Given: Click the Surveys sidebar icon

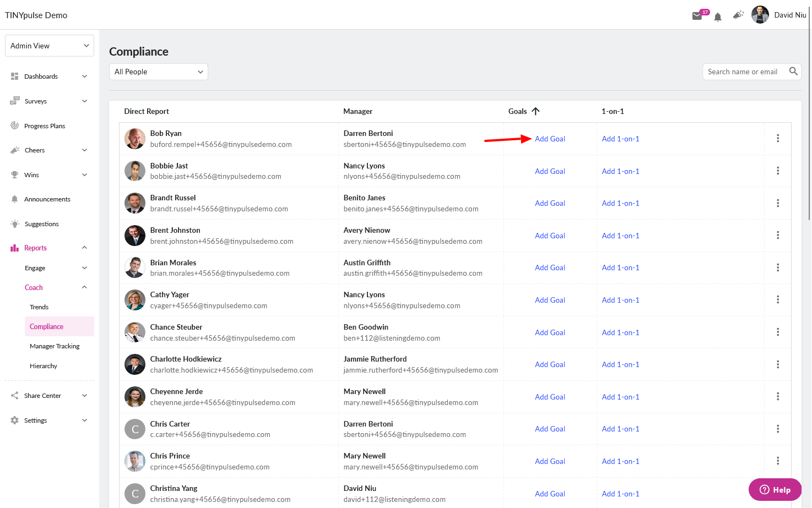Looking at the screenshot, I should (15, 101).
